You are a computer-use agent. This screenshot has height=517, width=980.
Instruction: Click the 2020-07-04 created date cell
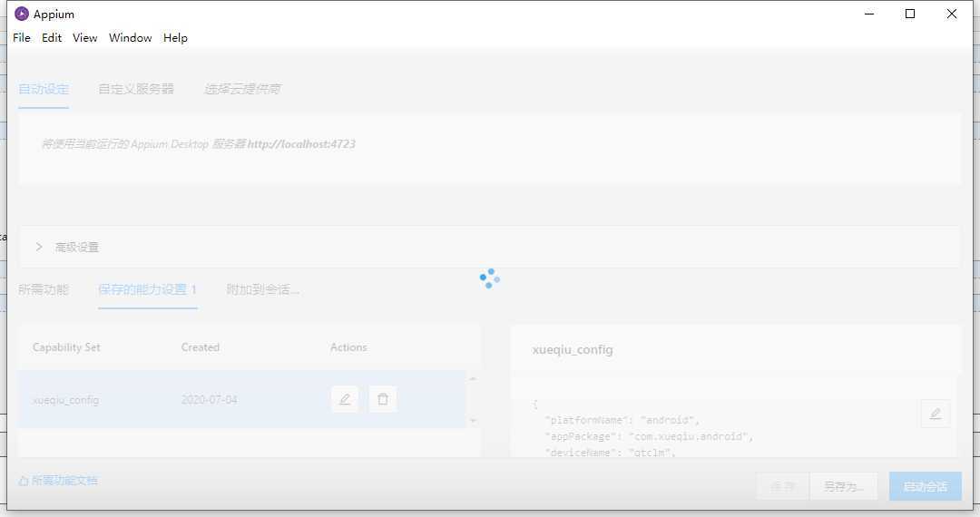209,400
